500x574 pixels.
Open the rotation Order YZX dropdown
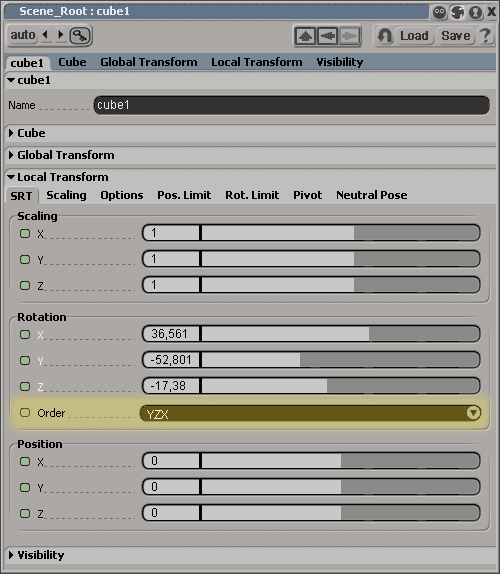tap(310, 413)
